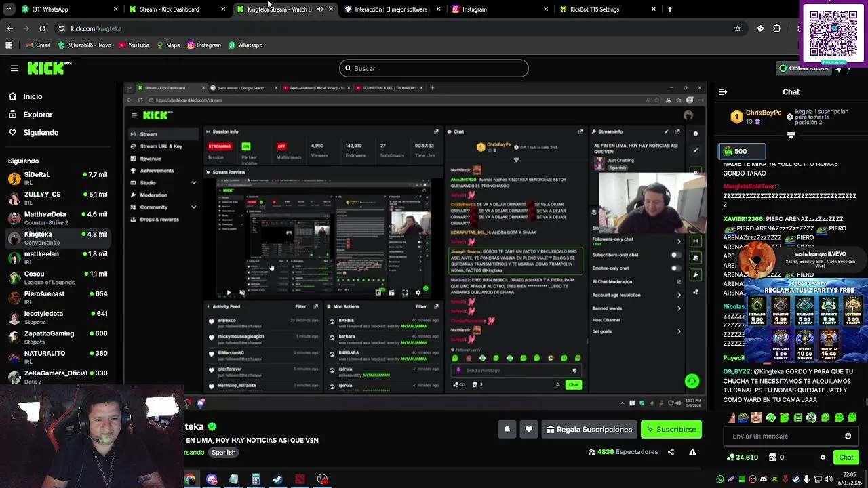Mute the Kingteka Stream tab audio

coord(320,9)
